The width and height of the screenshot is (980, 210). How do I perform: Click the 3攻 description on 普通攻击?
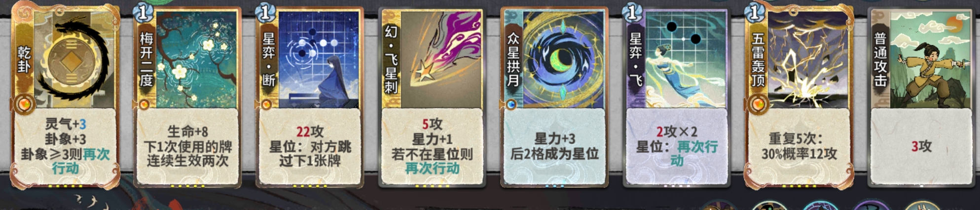921,146
